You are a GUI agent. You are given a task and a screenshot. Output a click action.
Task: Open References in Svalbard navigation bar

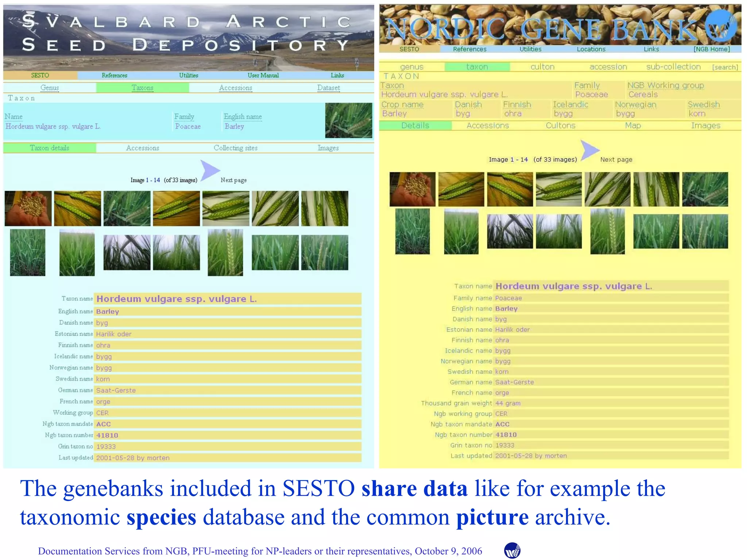click(115, 75)
